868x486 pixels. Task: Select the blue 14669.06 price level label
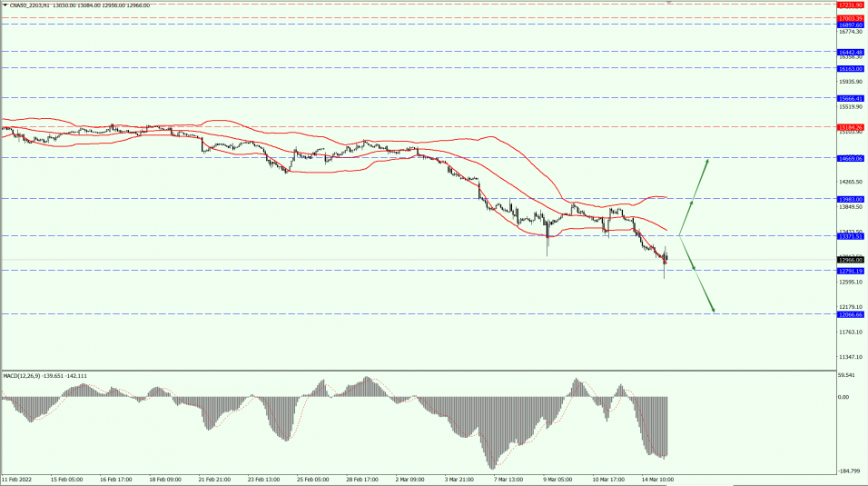click(x=851, y=158)
